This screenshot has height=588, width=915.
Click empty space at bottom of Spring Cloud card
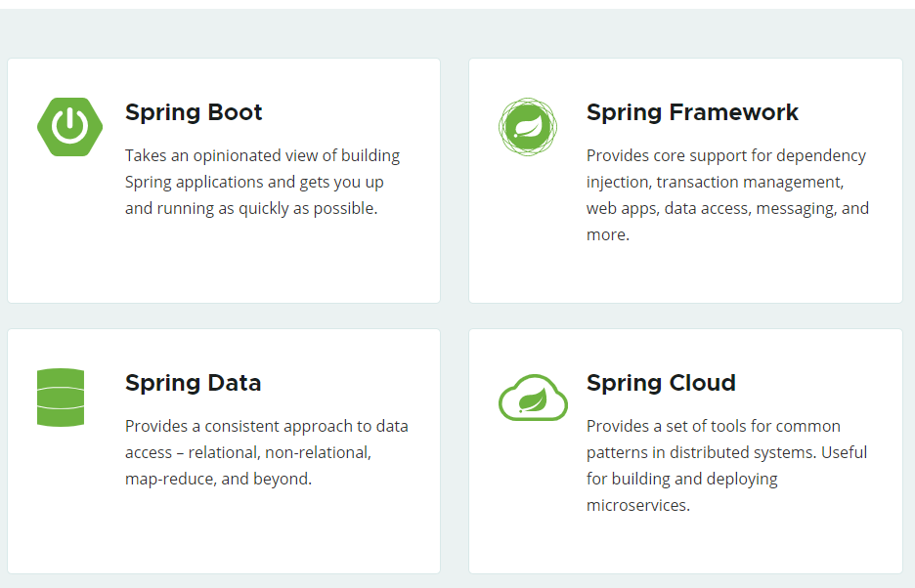point(684,547)
